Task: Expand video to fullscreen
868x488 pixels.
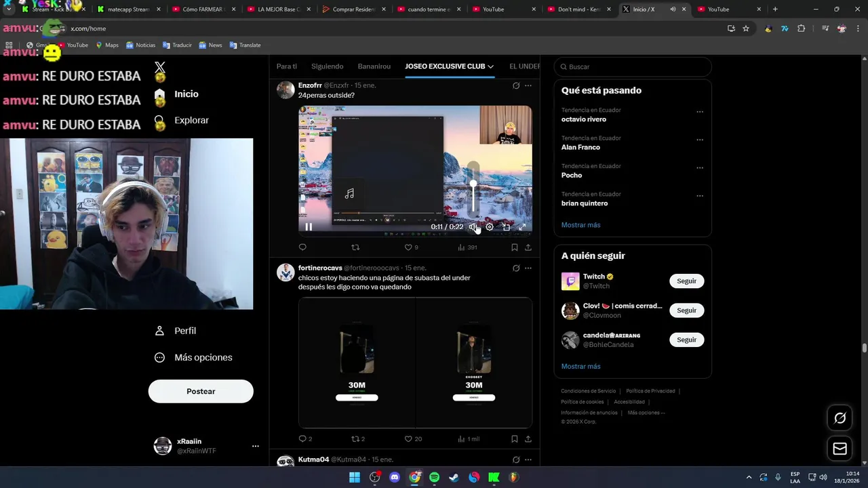Action: (522, 227)
